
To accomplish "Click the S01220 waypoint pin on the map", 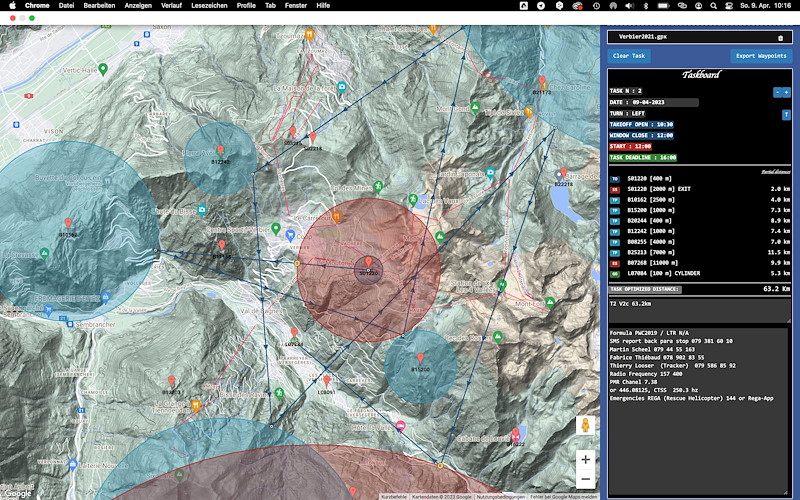I will pos(368,263).
